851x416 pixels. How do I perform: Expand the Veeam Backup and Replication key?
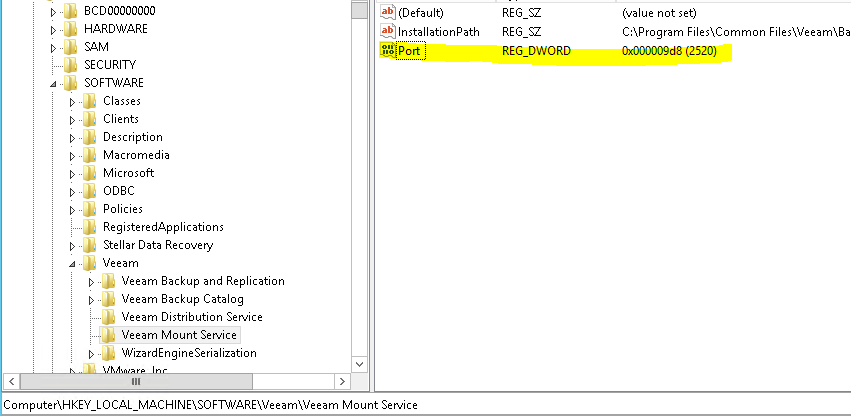[91, 282]
